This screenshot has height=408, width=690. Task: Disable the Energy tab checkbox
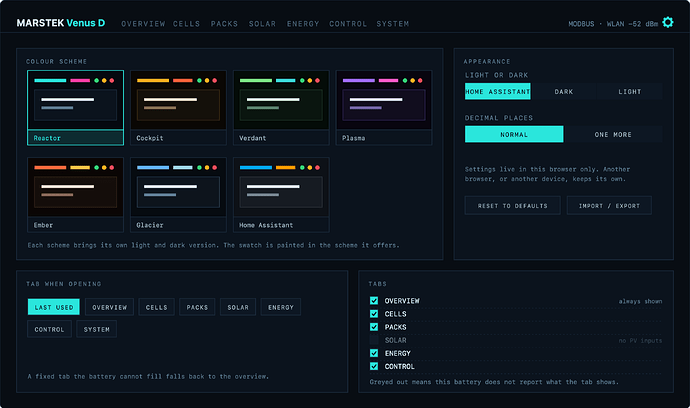374,353
